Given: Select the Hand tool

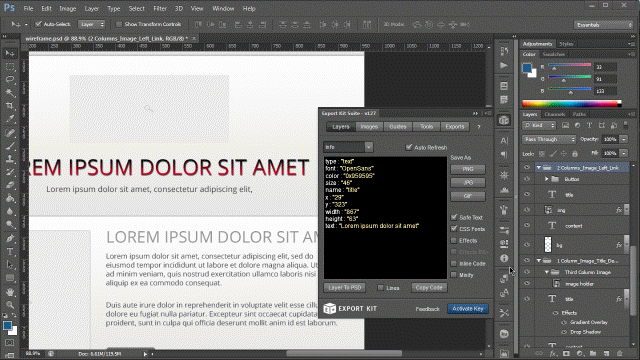Looking at the screenshot, I should [x=10, y=291].
